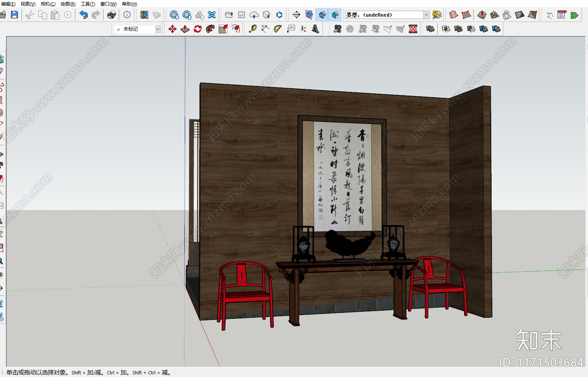Click Sandbox From Scratch grid icon
Viewport: 588px width, 377px height.
pyautogui.click(x=466, y=15)
